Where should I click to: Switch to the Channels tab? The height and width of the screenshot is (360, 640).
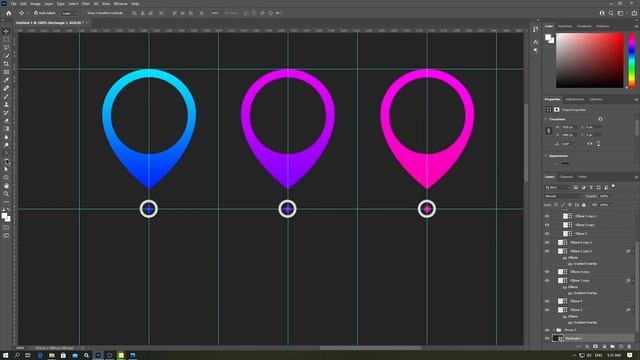[566, 177]
